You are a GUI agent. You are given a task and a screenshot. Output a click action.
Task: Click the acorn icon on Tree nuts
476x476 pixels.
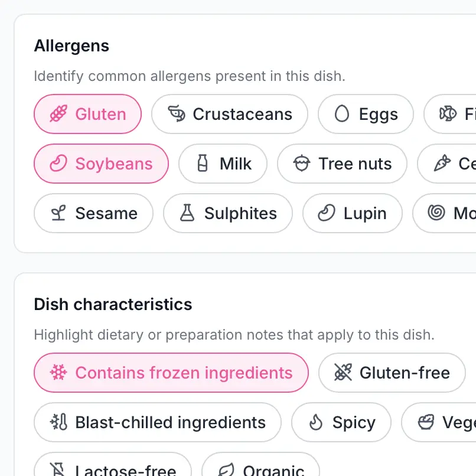tap(302, 164)
